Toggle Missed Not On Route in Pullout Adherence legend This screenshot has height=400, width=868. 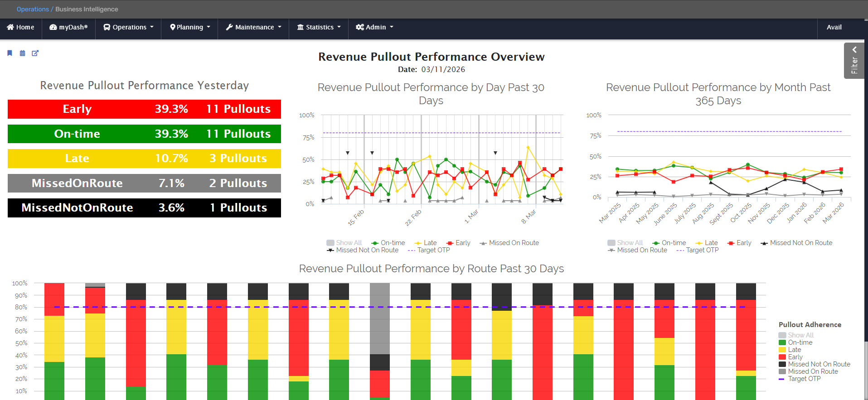[x=819, y=364]
